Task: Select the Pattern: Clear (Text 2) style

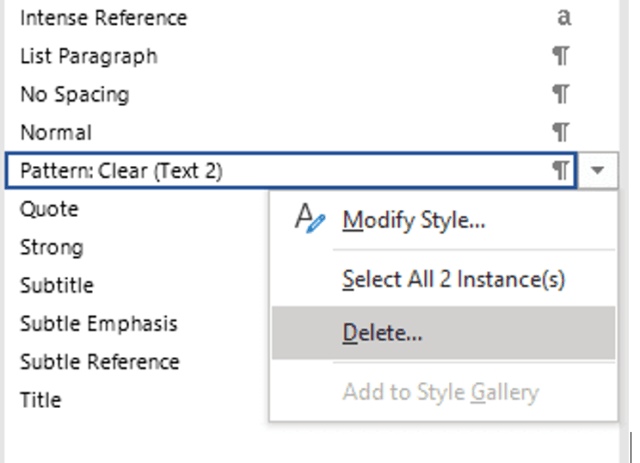Action: 291,171
